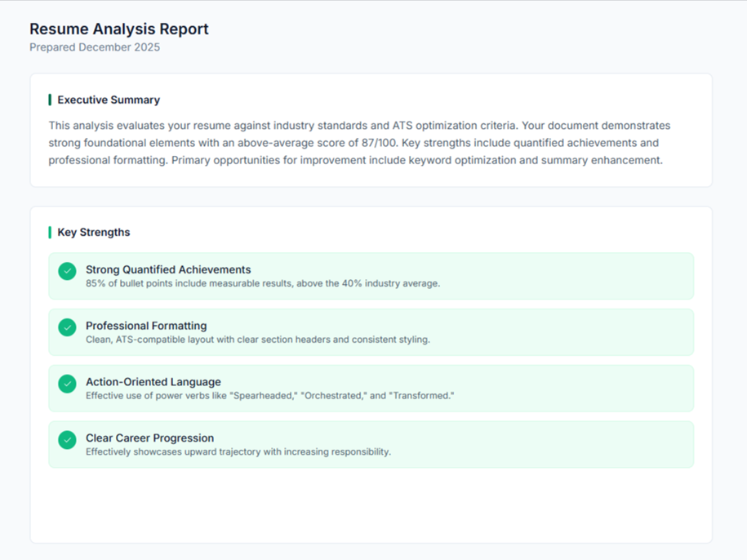
Task: Click the Prepared December 2025 text
Action: [x=95, y=47]
